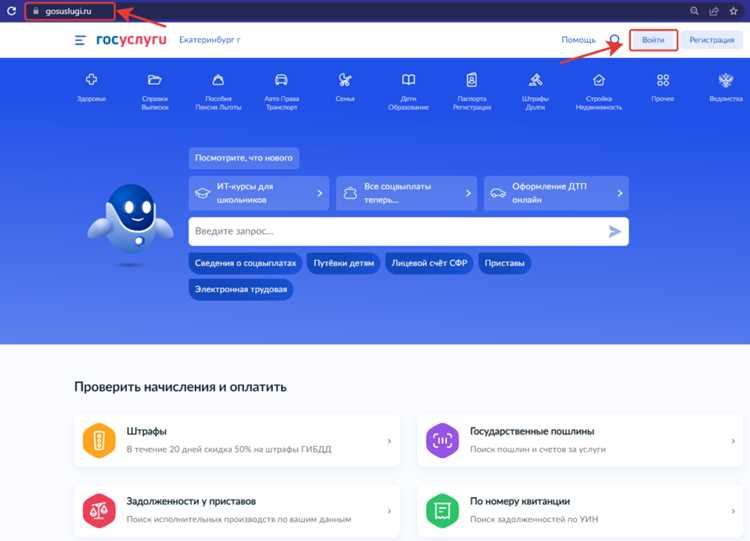This screenshot has height=541, width=750.
Task: Click the Госуслуги logo
Action: click(131, 40)
